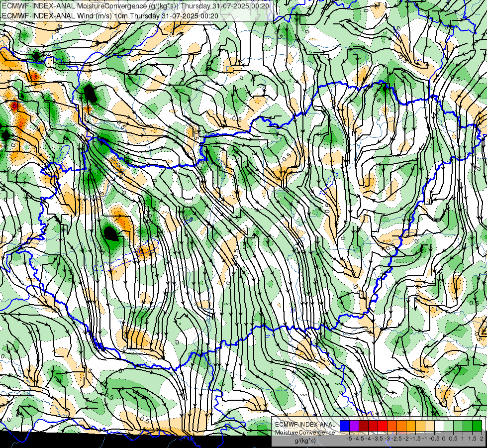The width and height of the screenshot is (487, 448).
Task: Click the MoistureConvergence title line at top
Action: 135,6
